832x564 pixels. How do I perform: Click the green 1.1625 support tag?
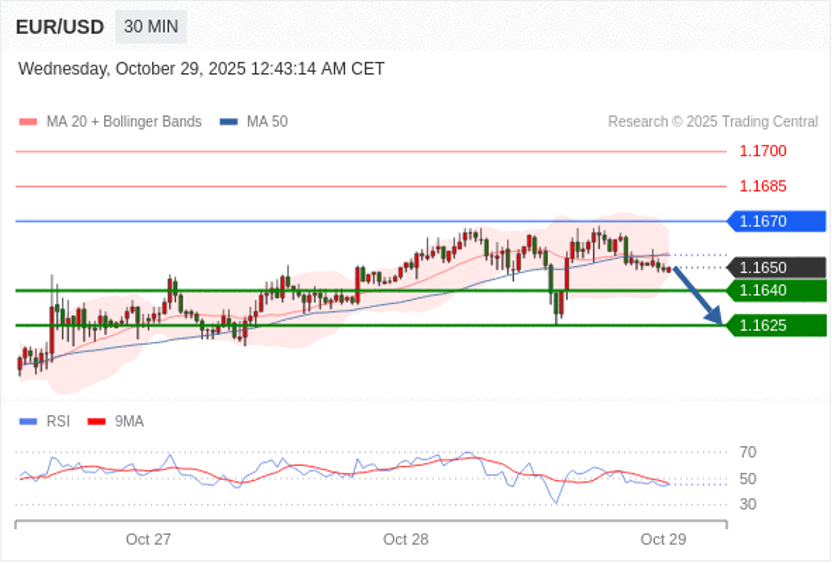pyautogui.click(x=776, y=325)
